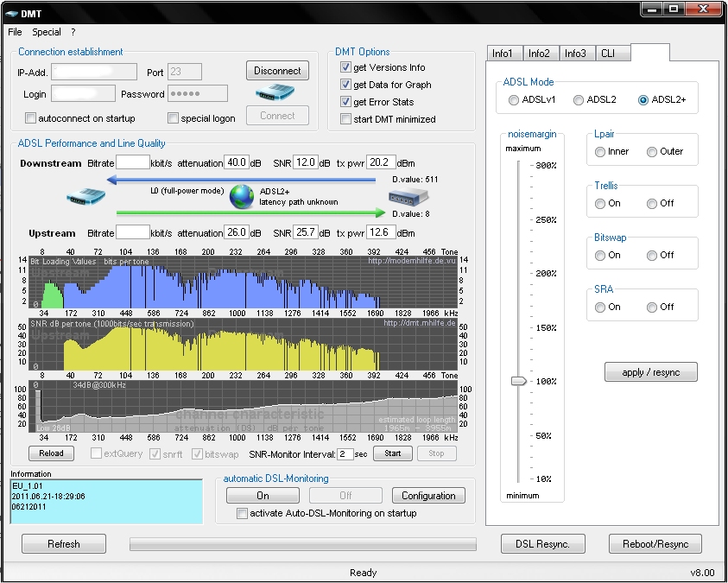The image size is (728, 583).
Task: Select Lpair Outer option
Action: point(652,152)
